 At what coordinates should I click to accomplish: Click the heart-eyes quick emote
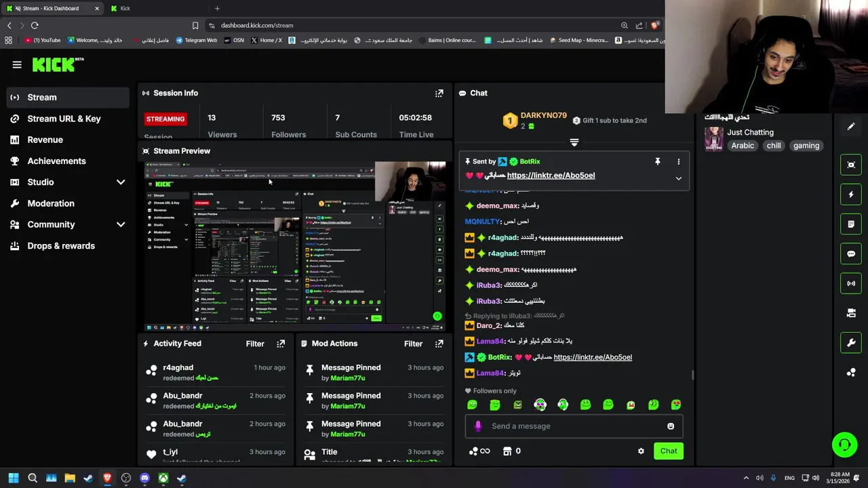click(676, 405)
